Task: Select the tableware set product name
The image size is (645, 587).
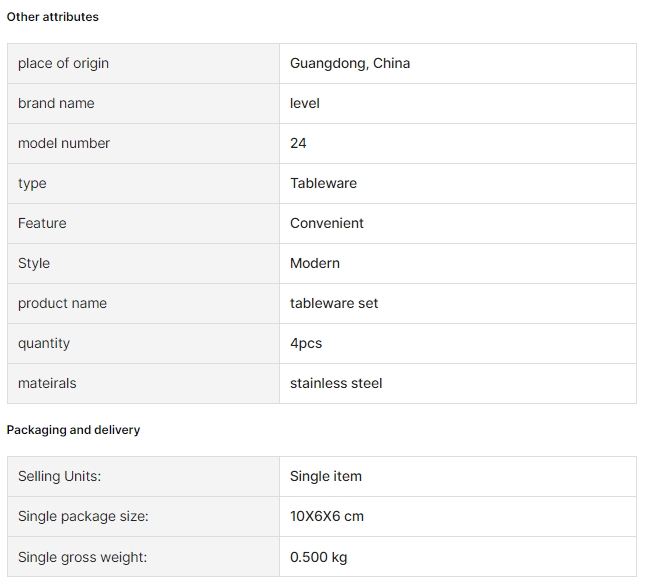Action: tap(334, 303)
